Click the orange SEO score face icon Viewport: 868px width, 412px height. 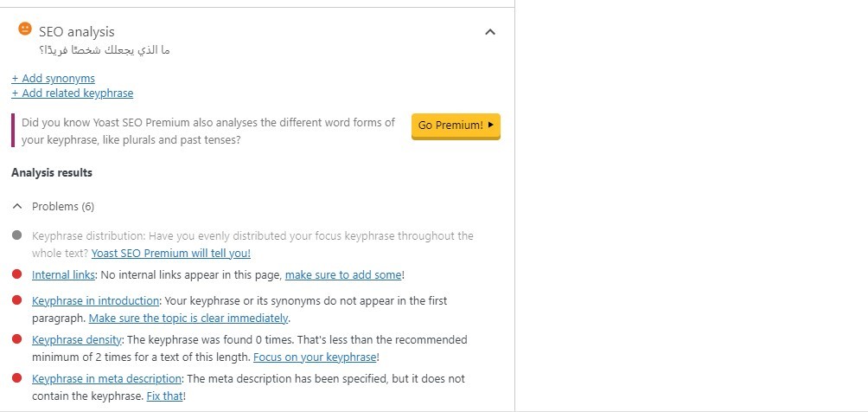[25, 29]
